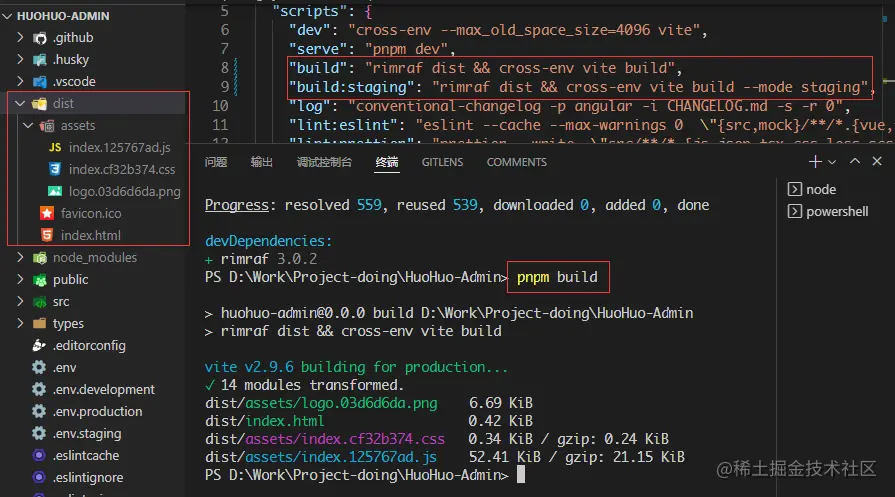Open new terminal launch profile dropdown
This screenshot has height=497, width=895.
pyautogui.click(x=832, y=163)
